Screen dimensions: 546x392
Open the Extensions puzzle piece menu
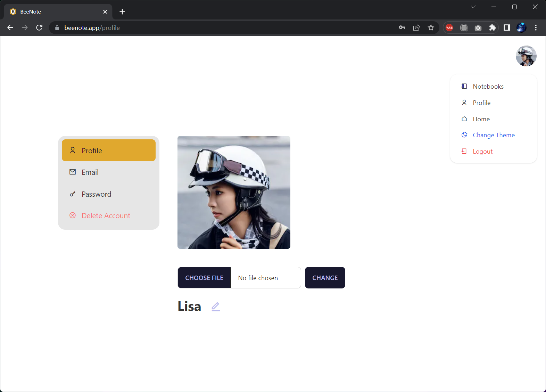pyautogui.click(x=493, y=27)
